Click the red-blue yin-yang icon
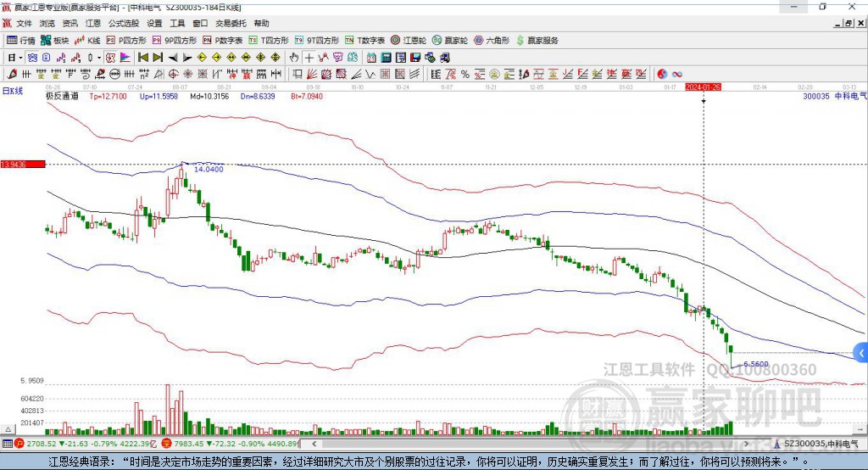The height and width of the screenshot is (470, 868). tap(661, 75)
